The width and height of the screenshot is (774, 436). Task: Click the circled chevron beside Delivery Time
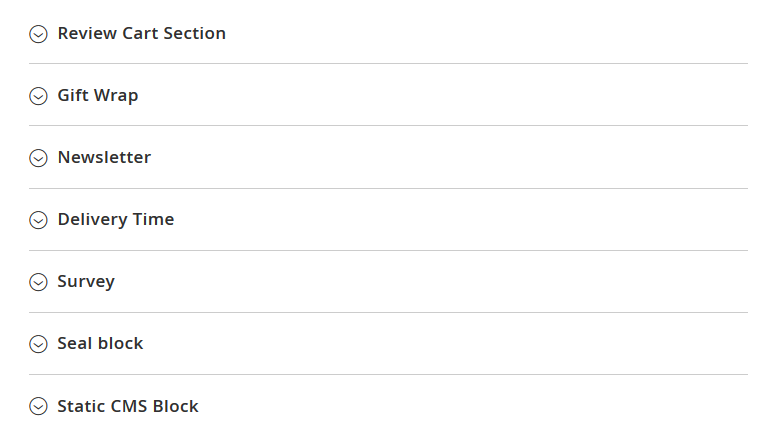tap(38, 220)
